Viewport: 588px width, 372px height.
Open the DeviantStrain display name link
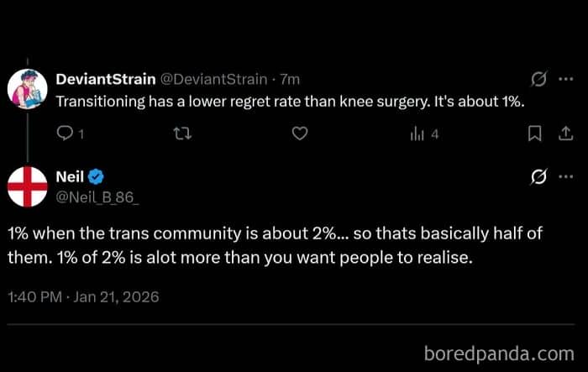point(105,80)
